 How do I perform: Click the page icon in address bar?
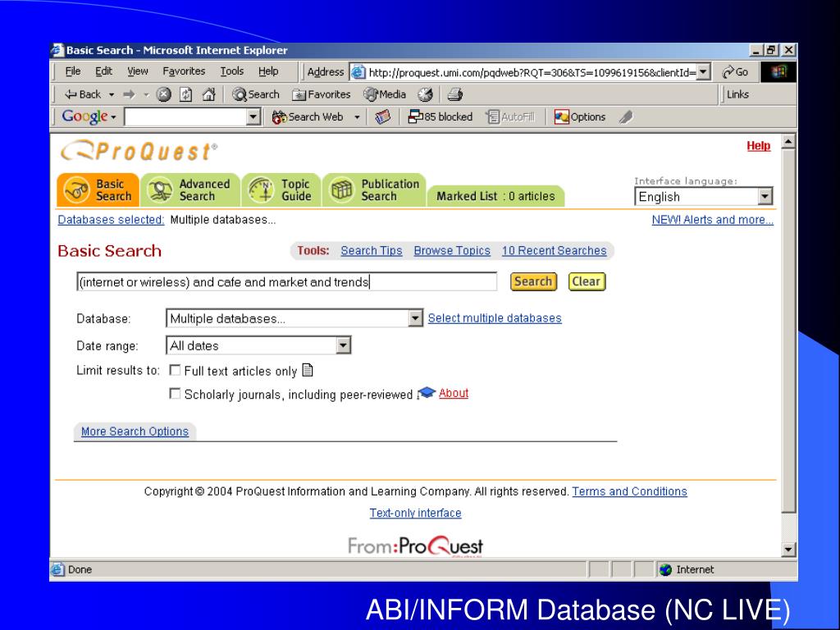(358, 72)
